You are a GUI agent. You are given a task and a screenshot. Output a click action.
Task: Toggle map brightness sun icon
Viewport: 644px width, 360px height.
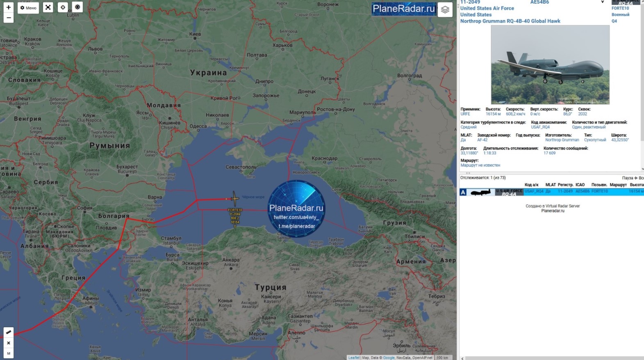click(x=77, y=7)
